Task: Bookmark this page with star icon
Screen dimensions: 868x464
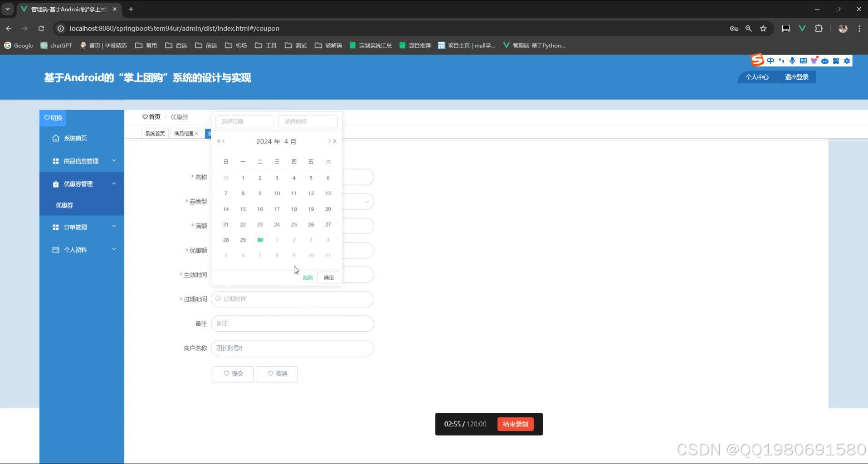Action: click(x=763, y=29)
